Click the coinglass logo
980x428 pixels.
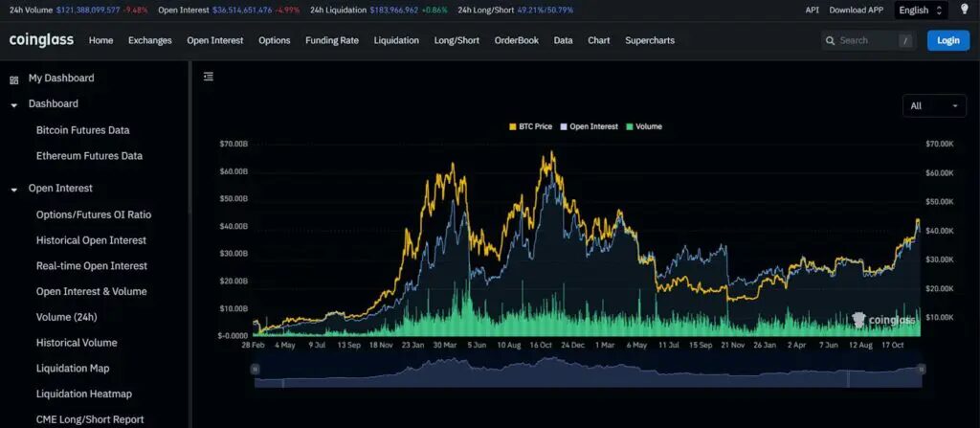pyautogui.click(x=40, y=40)
